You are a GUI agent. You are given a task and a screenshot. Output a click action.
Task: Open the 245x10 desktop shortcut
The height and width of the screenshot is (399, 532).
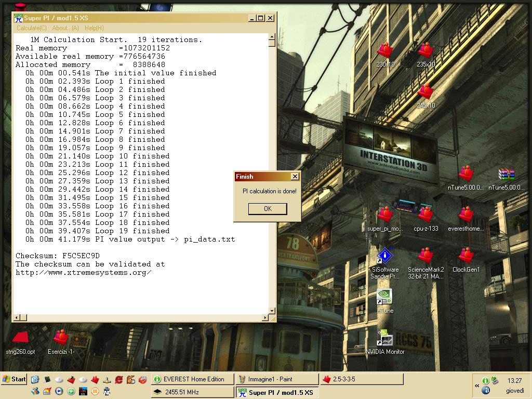(425, 96)
